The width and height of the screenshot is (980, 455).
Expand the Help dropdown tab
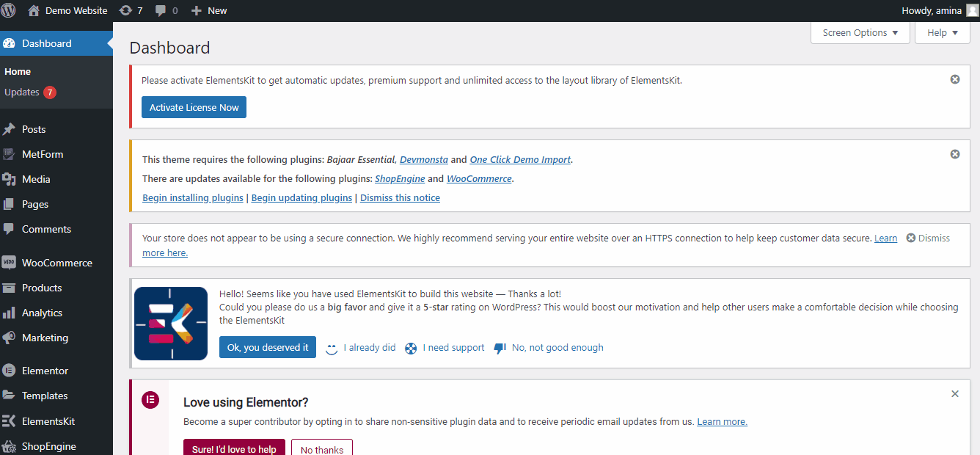943,32
